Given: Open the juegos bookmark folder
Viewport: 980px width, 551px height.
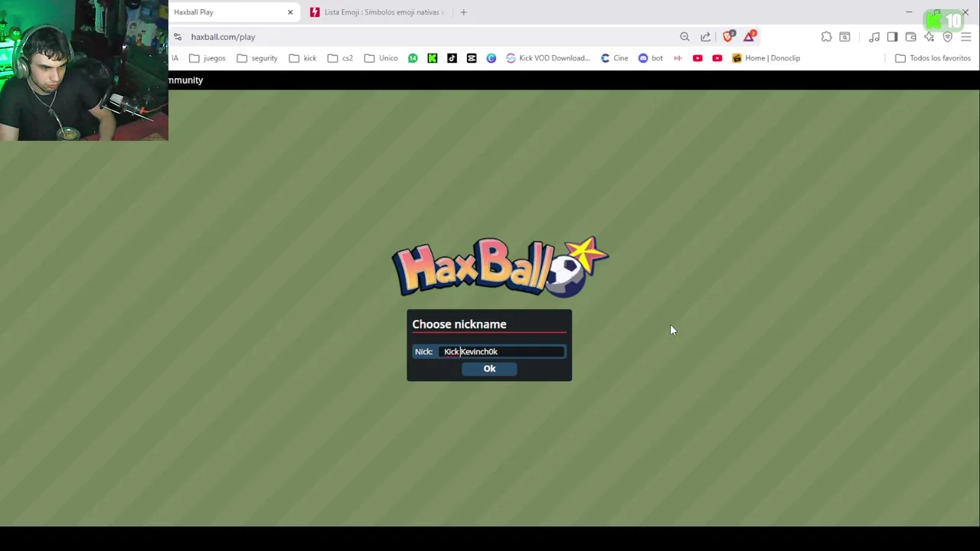Looking at the screenshot, I should click(207, 58).
